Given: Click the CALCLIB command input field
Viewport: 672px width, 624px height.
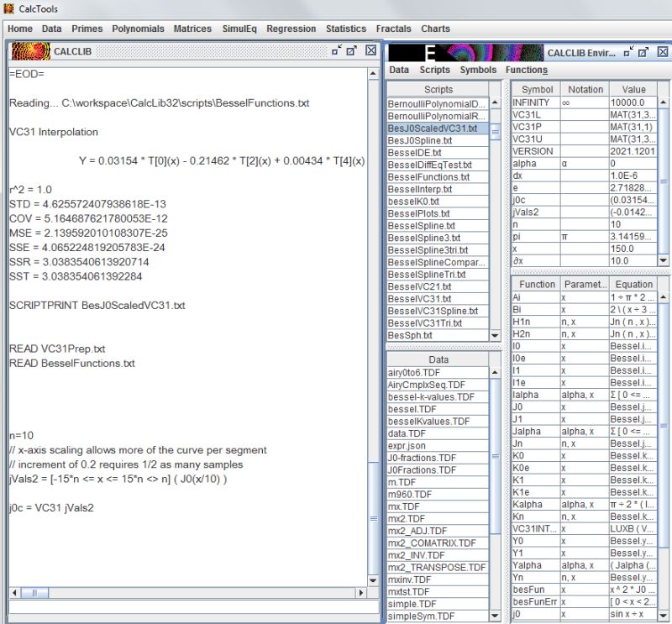Looking at the screenshot, I should pyautogui.click(x=193, y=607).
